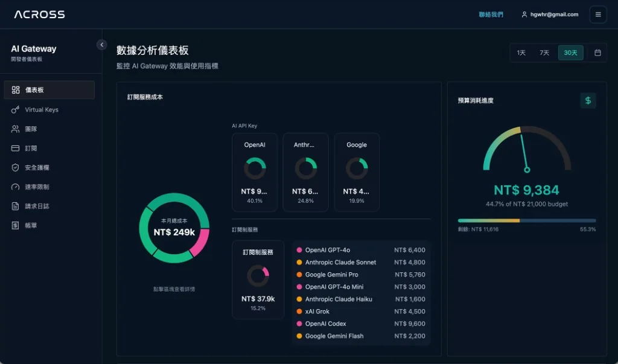Viewport: 618px width, 364px height.
Task: Select the OpenAI GPT-4o Mini row
Action: (x=361, y=287)
